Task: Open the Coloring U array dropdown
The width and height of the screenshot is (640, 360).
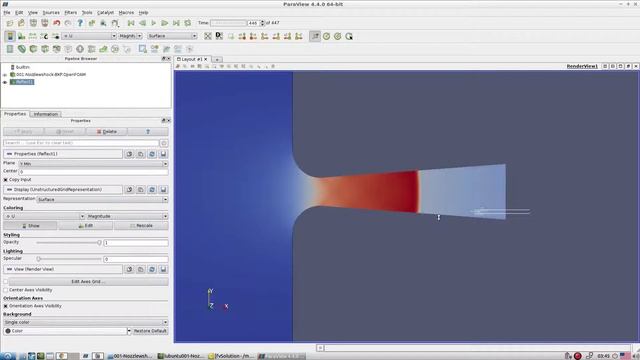Action: pyautogui.click(x=44, y=216)
